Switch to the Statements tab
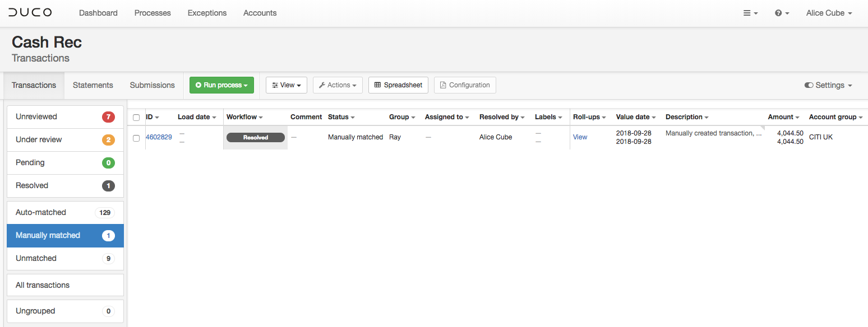This screenshot has width=868, height=327. 93,85
